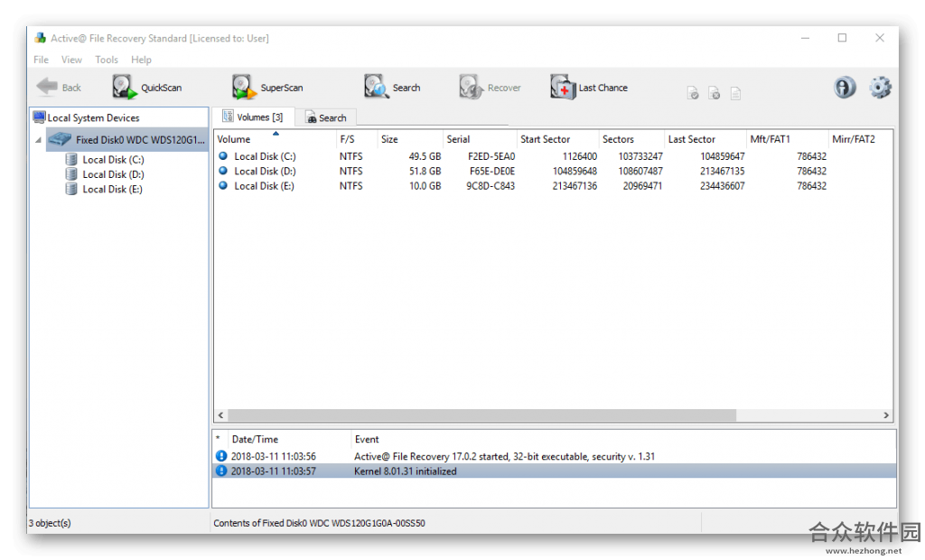Click the serial 9C8D-C843 cell
The image size is (925, 560).
(x=491, y=185)
